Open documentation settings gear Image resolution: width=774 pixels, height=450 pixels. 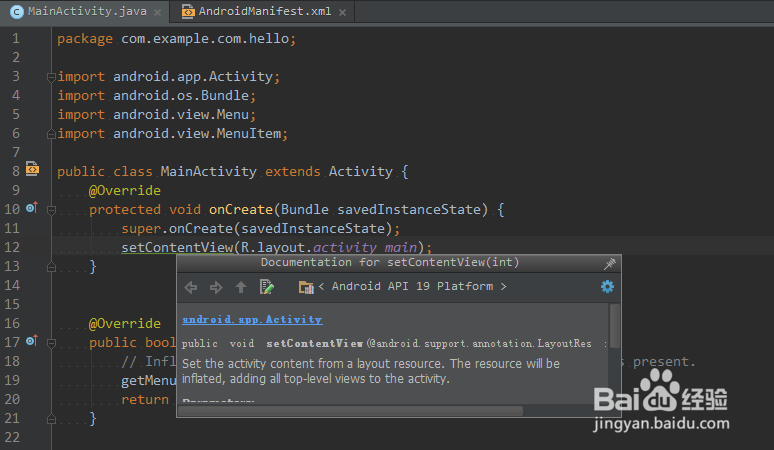(x=607, y=287)
